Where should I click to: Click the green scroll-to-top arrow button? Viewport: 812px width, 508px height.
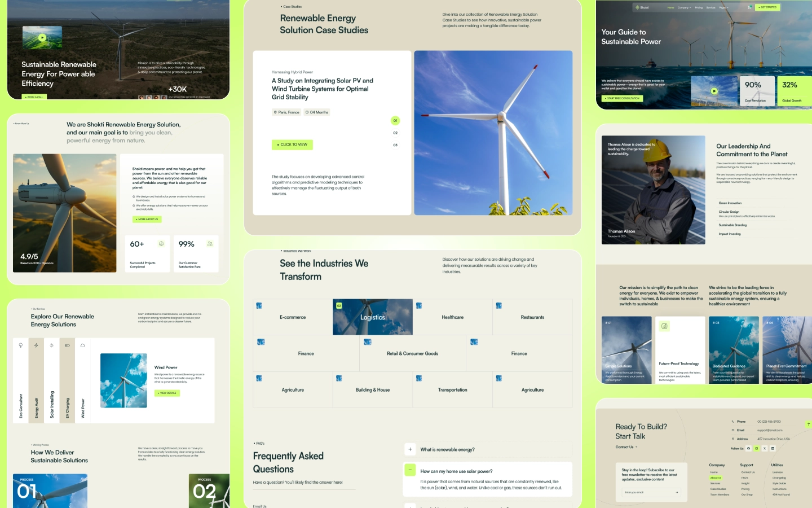[x=809, y=424]
